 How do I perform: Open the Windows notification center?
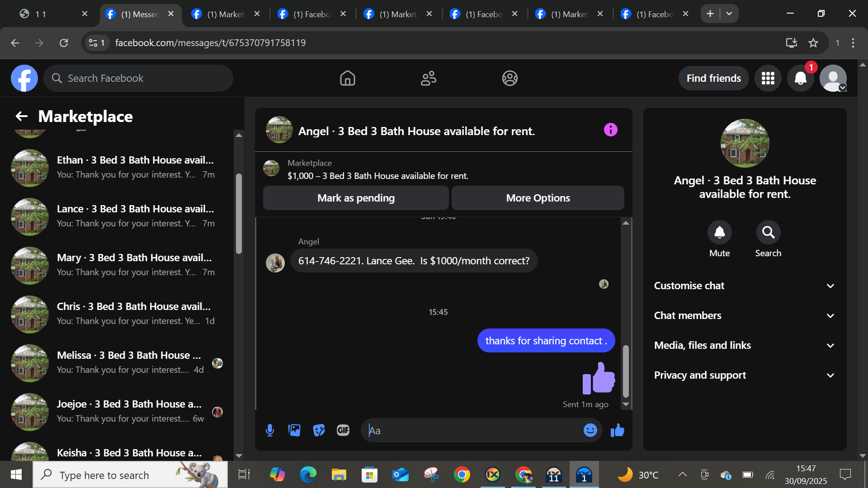tap(845, 474)
